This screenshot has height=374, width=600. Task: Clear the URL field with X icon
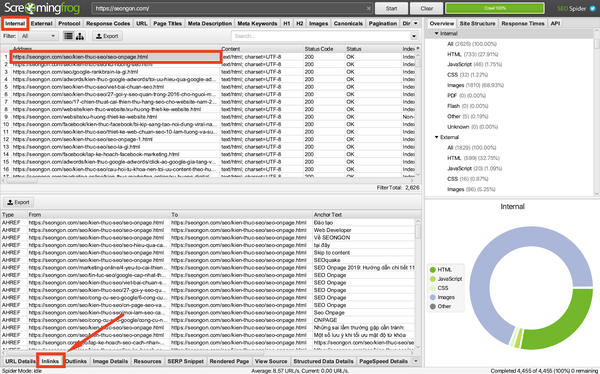tap(368, 8)
